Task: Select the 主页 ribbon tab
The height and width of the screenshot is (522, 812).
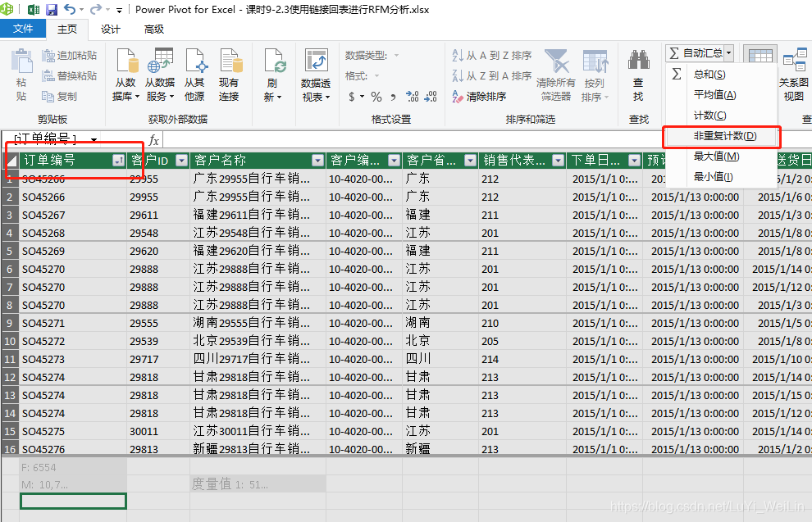Action: coord(67,29)
